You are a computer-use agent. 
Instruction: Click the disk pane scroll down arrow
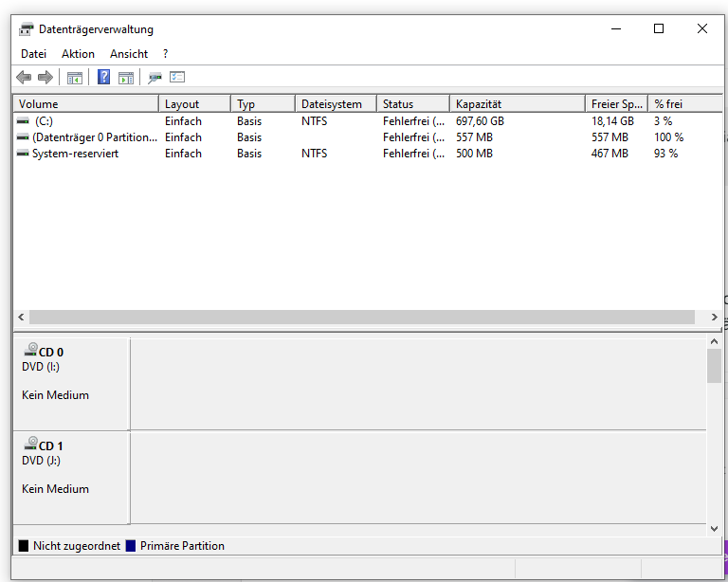pos(714,529)
